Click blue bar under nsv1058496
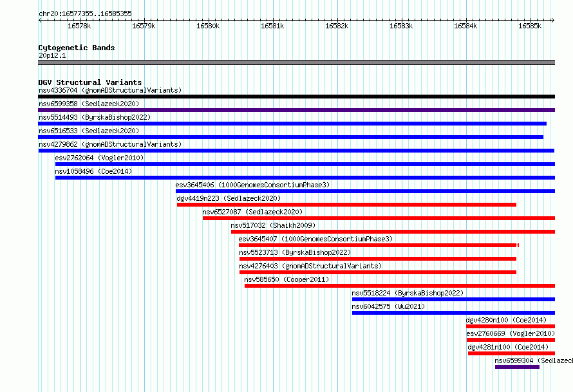Screen dimensions: 573x392 305,178
